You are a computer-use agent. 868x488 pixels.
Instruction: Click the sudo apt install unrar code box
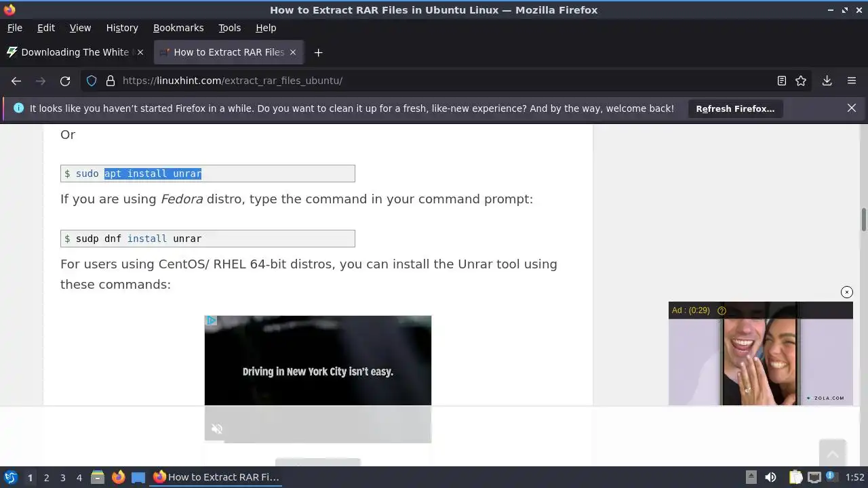click(208, 174)
